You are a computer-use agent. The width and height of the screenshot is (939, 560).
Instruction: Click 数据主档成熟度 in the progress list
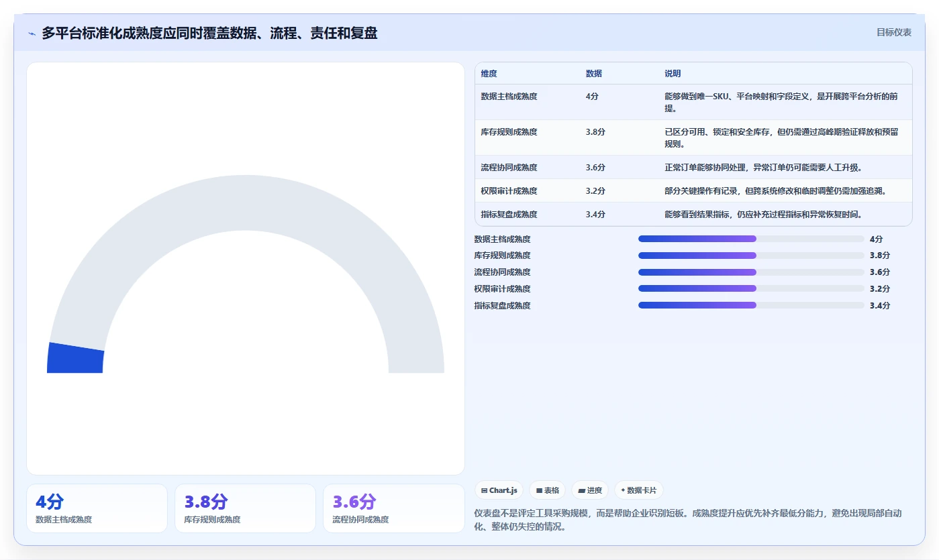(x=502, y=239)
